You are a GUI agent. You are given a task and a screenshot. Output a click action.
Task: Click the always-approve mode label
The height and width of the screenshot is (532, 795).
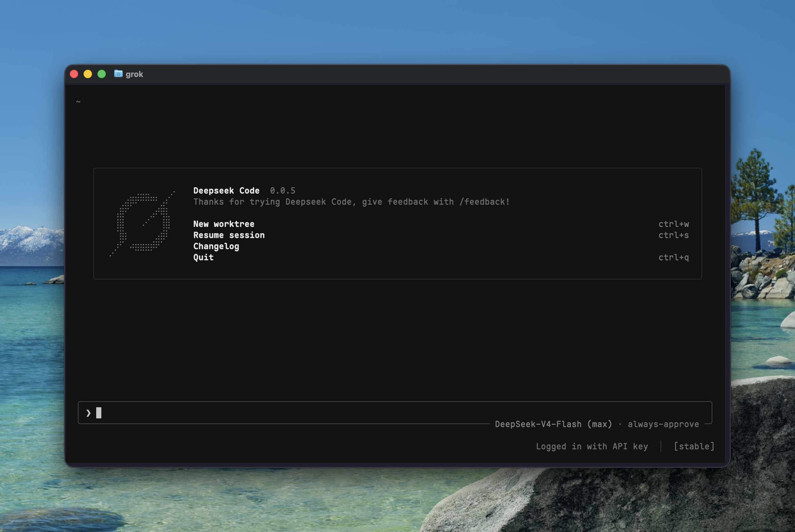[663, 424]
